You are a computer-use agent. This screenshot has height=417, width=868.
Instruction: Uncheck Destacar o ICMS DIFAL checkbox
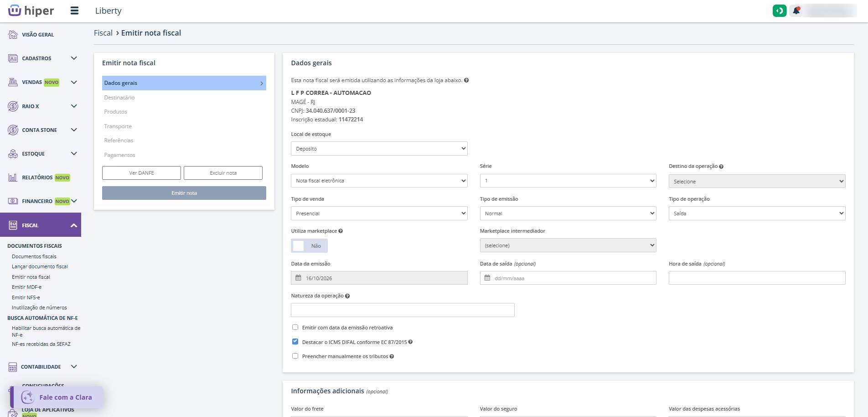pos(295,341)
